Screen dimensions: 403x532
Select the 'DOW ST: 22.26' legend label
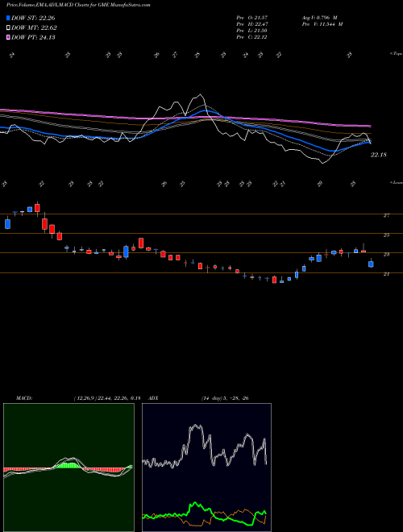pyautogui.click(x=33, y=18)
